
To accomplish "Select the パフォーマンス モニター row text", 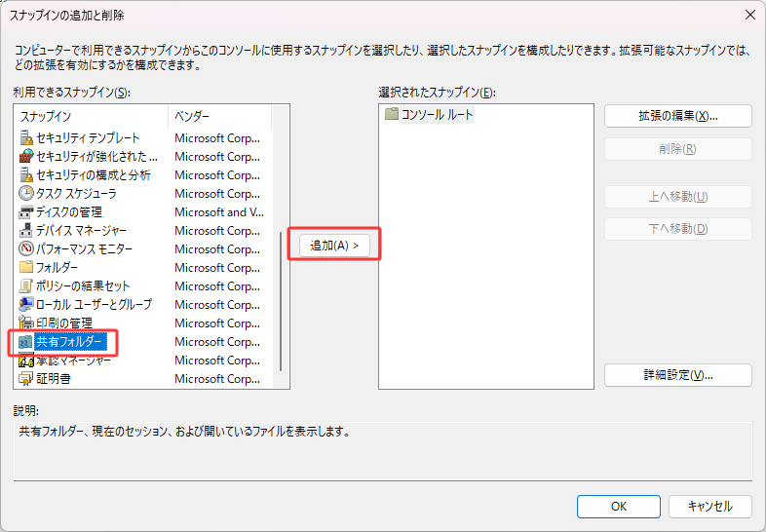I will tap(84, 248).
